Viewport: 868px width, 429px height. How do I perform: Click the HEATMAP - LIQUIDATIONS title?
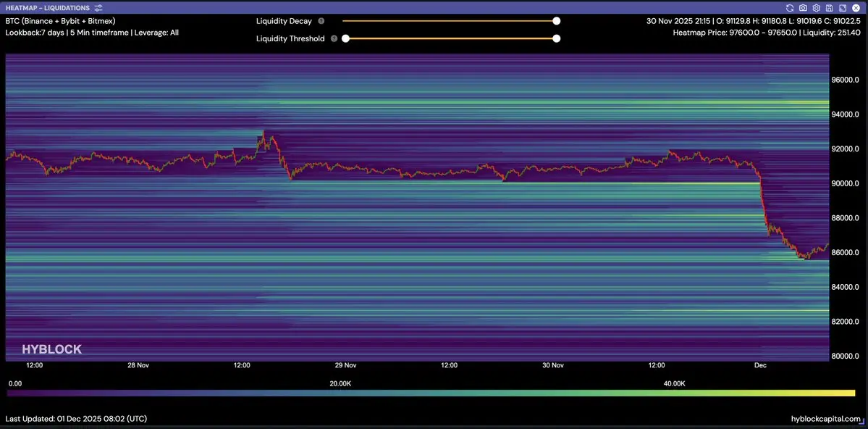(49, 8)
